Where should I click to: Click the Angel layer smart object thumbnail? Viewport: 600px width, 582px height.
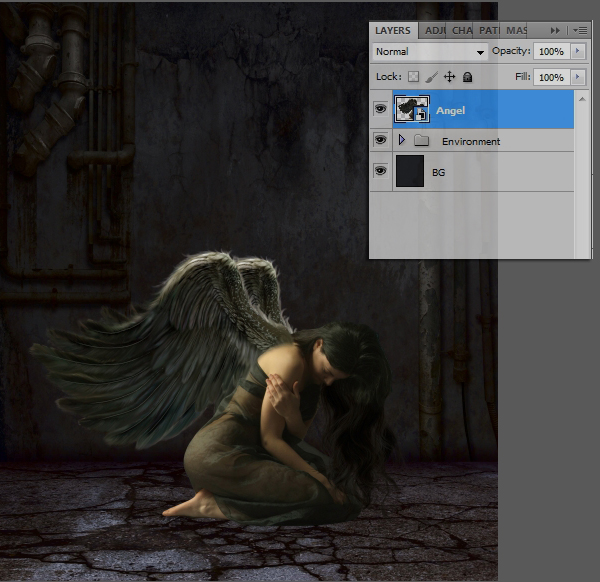(x=412, y=110)
